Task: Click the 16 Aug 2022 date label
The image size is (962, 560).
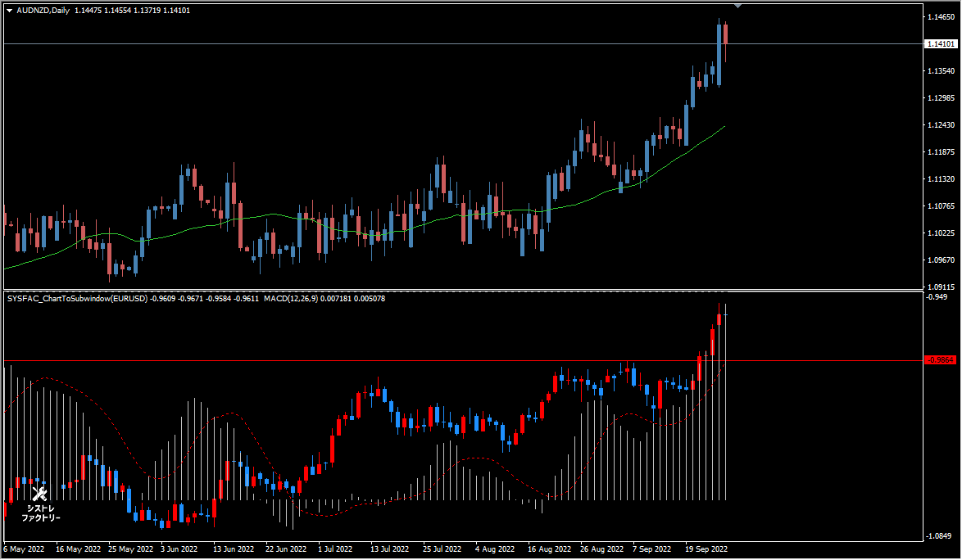Action: (549, 549)
